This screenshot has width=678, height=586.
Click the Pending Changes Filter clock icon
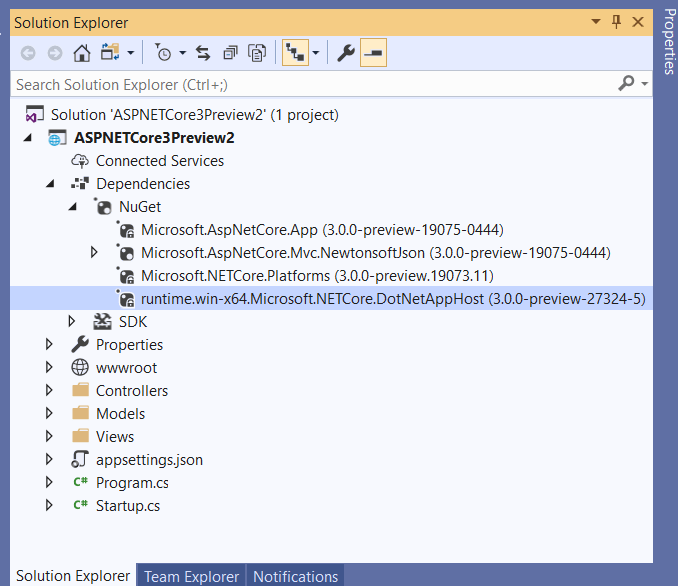tap(163, 53)
